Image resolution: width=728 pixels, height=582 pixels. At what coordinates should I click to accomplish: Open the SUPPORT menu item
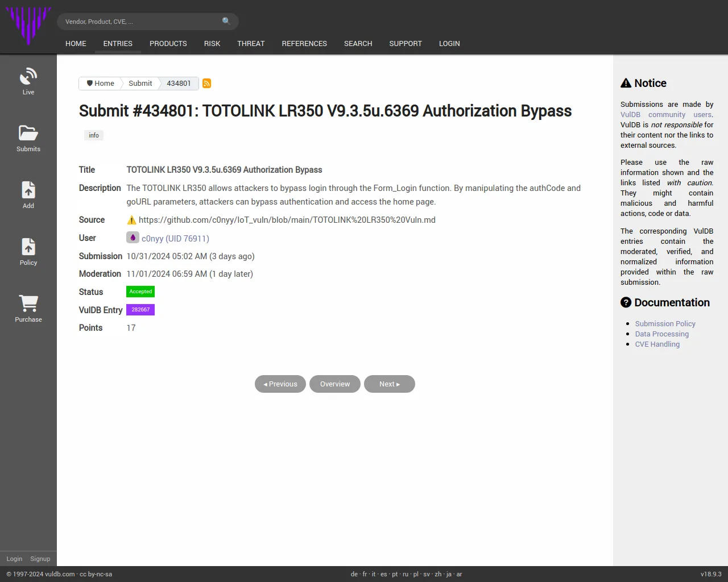[x=406, y=43]
